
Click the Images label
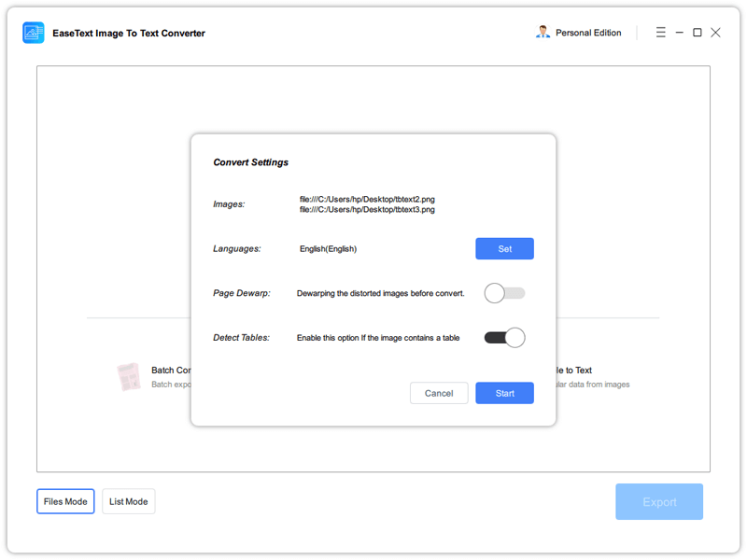click(x=229, y=204)
